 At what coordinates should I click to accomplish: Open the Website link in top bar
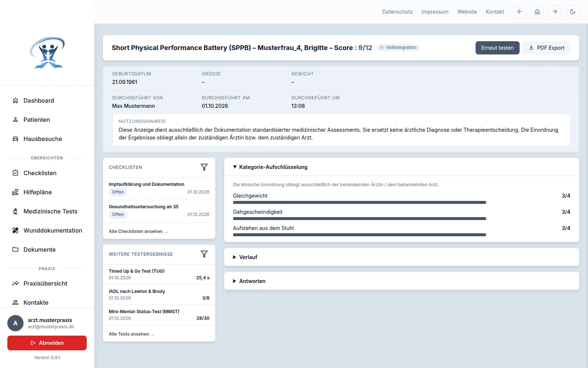tap(467, 12)
